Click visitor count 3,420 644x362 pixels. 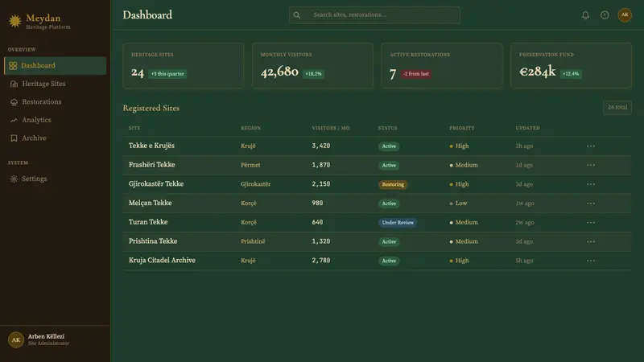320,146
